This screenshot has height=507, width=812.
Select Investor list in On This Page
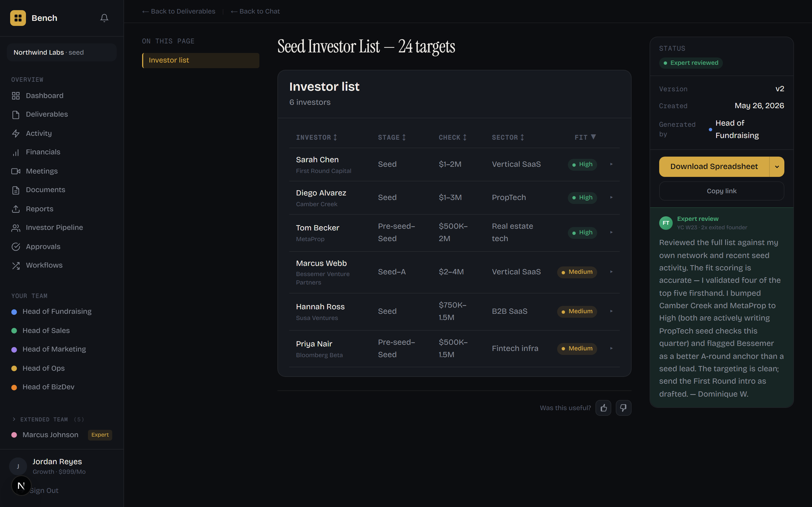[x=201, y=60]
